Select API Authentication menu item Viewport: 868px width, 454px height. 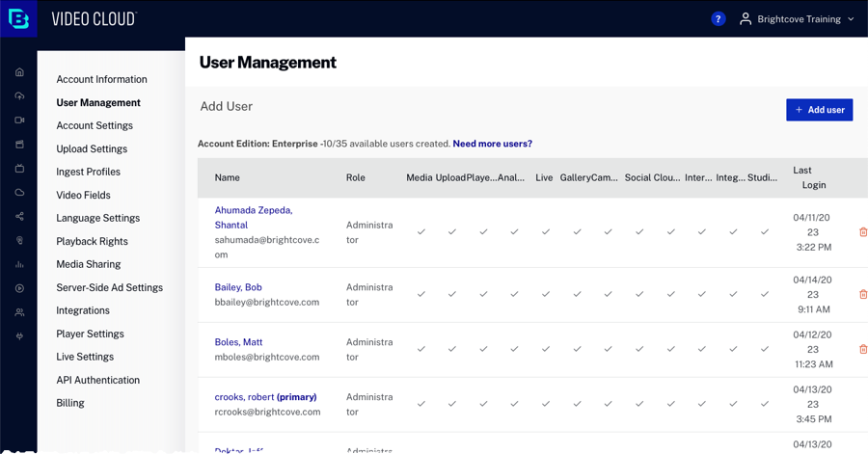pyautogui.click(x=97, y=380)
